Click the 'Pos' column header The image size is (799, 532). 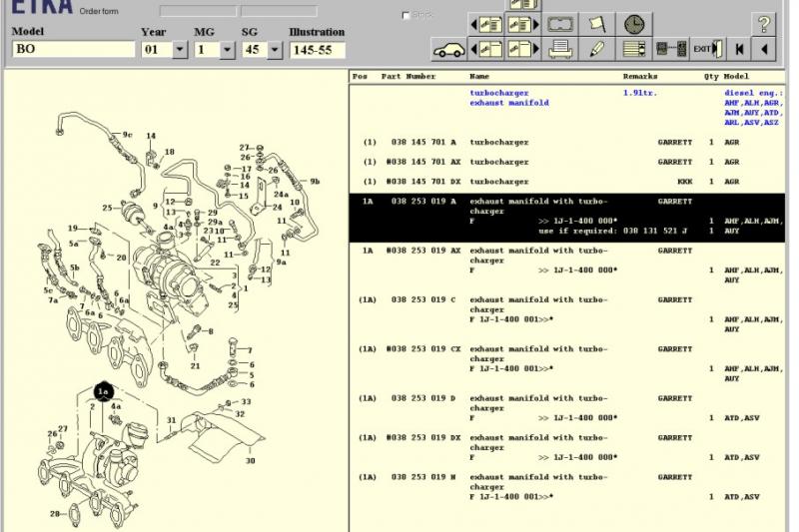click(x=360, y=77)
